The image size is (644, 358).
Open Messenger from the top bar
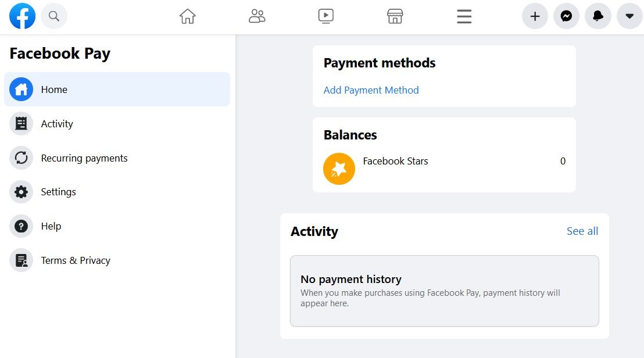click(566, 16)
